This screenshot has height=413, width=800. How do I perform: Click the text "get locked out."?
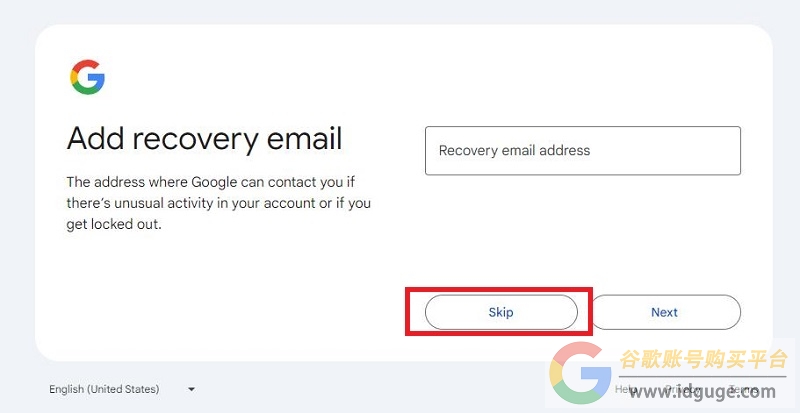[x=114, y=225]
